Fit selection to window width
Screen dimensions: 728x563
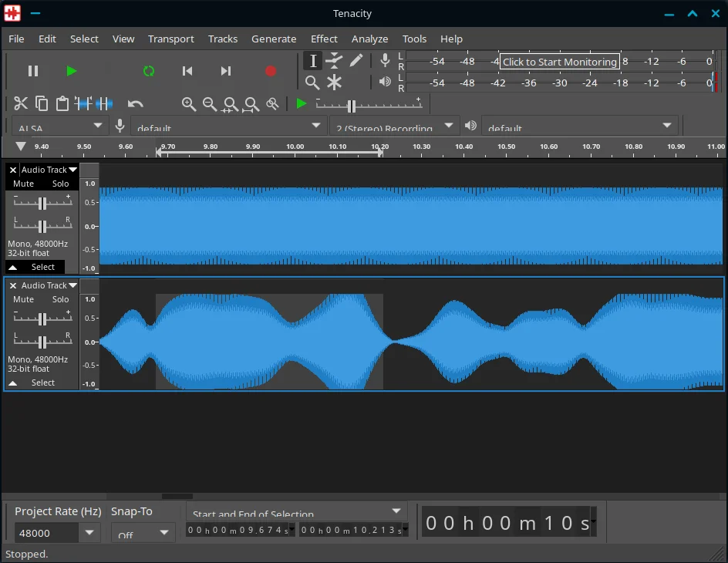(231, 104)
